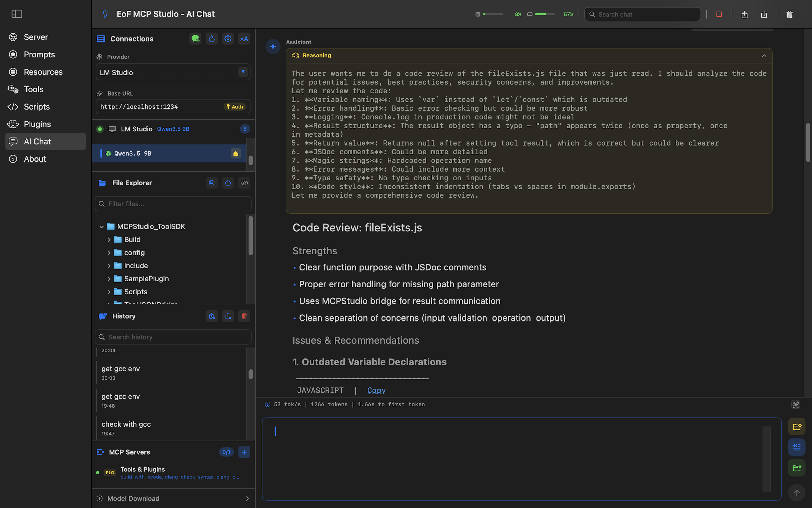Click the Auth button

pos(235,107)
